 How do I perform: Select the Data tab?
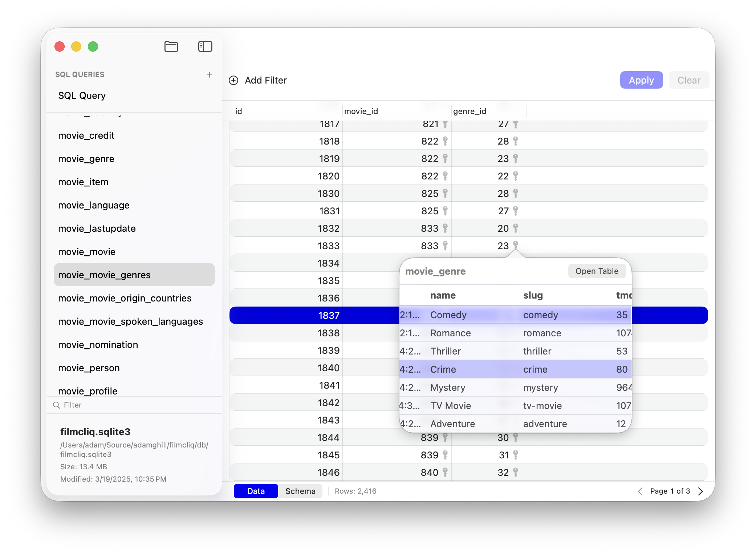pos(256,491)
